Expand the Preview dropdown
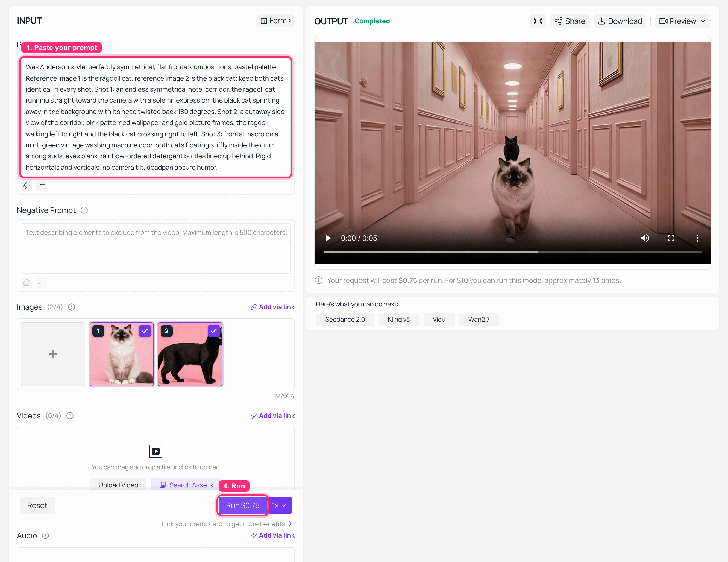The width and height of the screenshot is (728, 562). (683, 21)
